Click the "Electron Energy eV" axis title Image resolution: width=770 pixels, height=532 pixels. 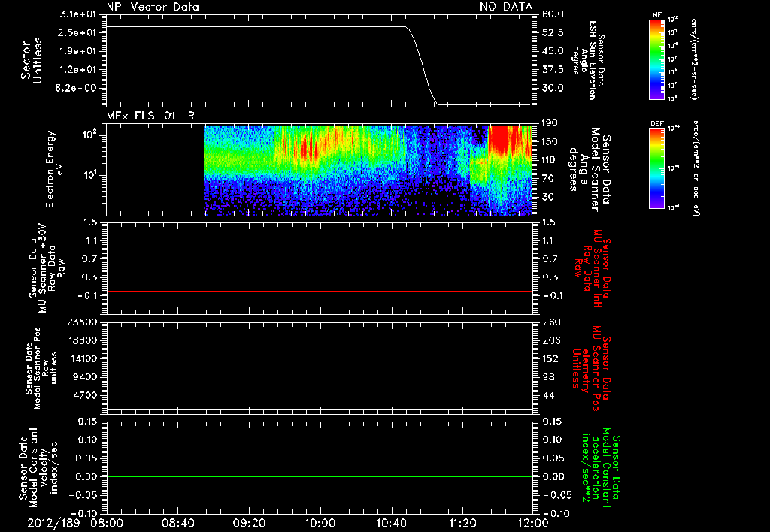pyautogui.click(x=54, y=169)
